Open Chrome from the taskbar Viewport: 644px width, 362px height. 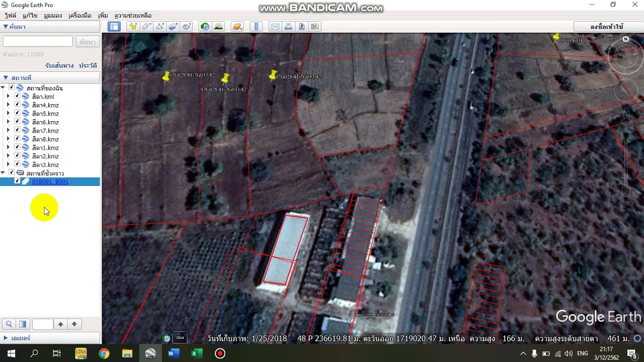click(x=104, y=353)
